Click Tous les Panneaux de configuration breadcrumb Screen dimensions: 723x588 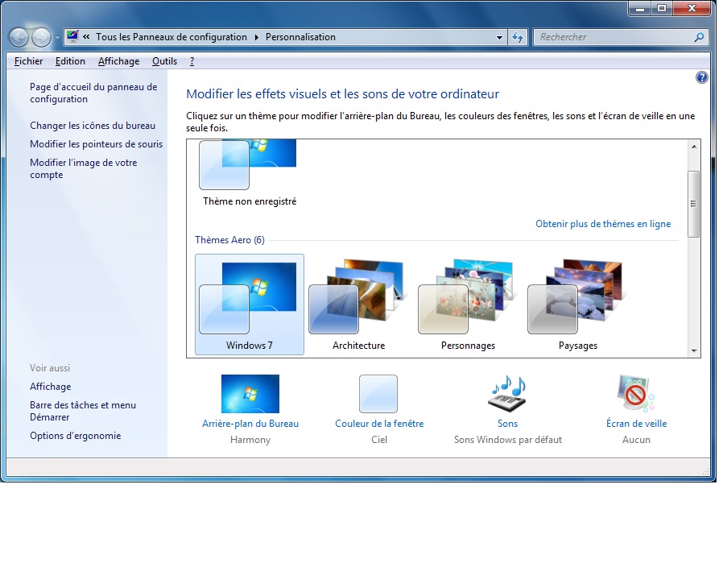(x=171, y=37)
